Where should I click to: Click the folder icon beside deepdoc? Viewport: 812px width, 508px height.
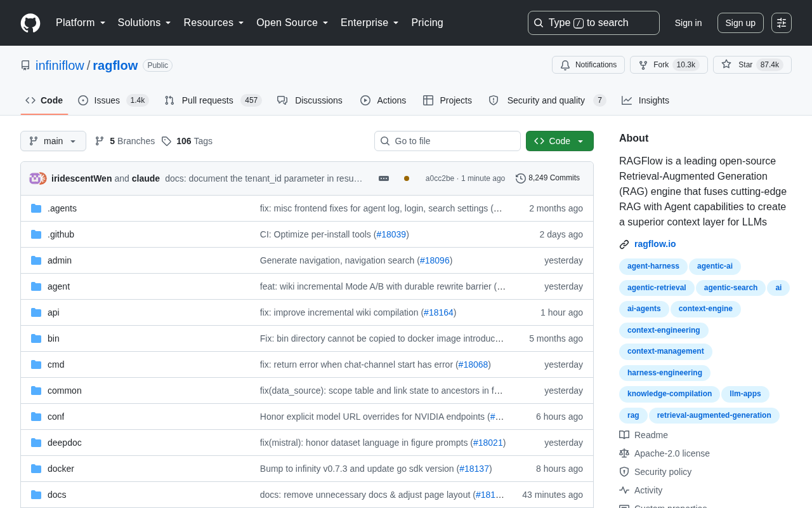(36, 443)
